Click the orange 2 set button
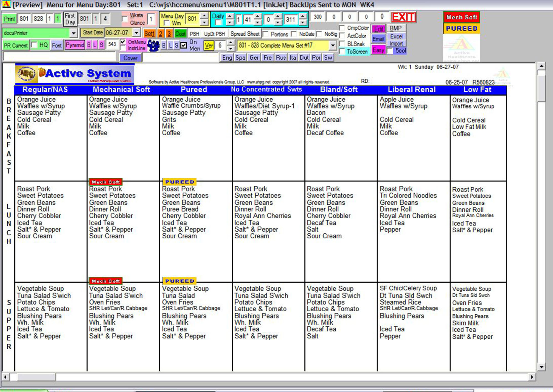Image resolution: width=553 pixels, height=392 pixels. pyautogui.click(x=161, y=34)
